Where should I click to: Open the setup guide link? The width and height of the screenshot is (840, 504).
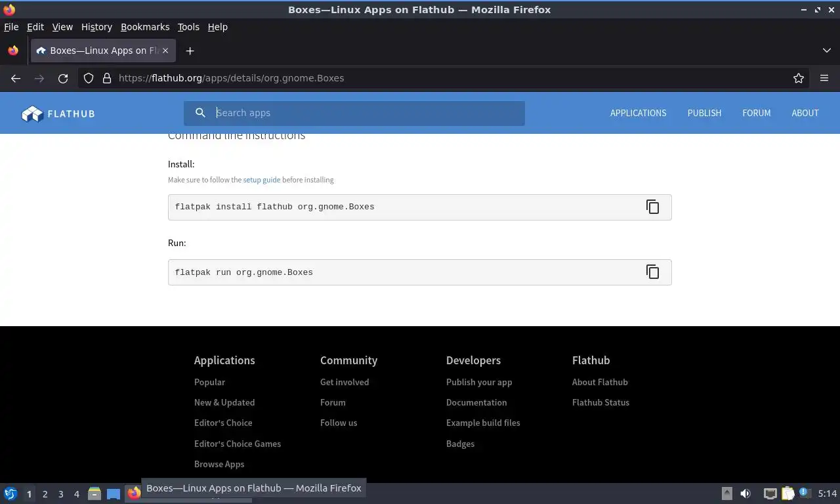coord(262,180)
